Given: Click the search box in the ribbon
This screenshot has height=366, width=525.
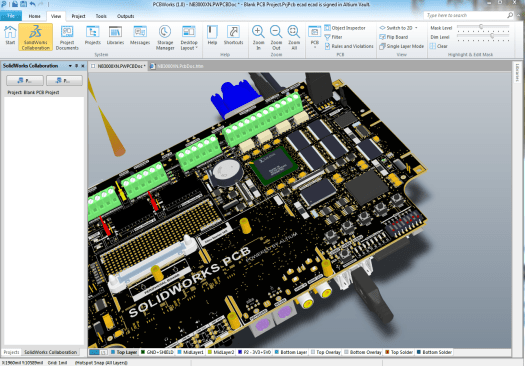Looking at the screenshot, I should tap(465, 15).
